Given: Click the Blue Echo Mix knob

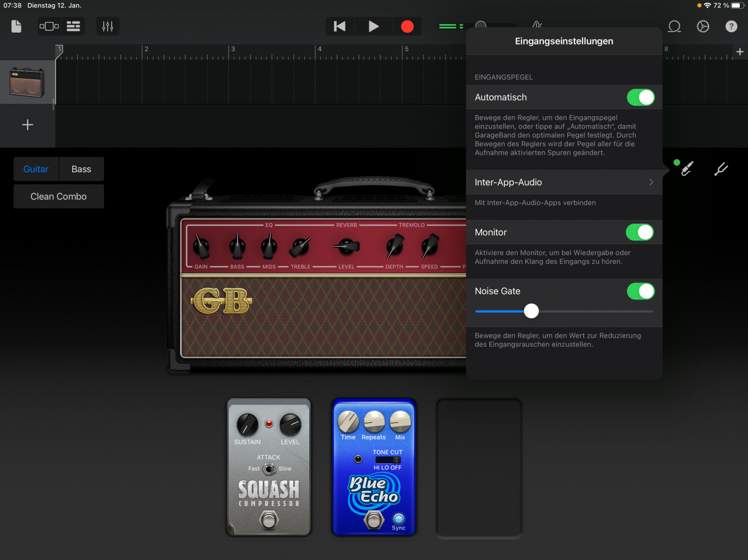Looking at the screenshot, I should pos(400,422).
